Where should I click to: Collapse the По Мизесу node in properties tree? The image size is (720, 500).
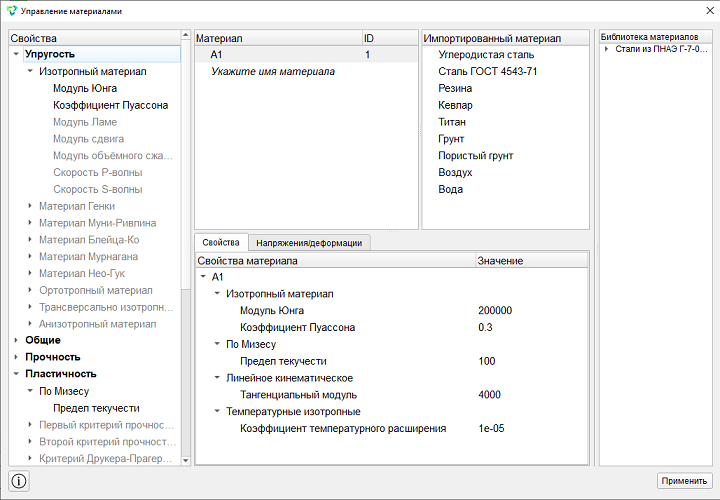pos(30,391)
